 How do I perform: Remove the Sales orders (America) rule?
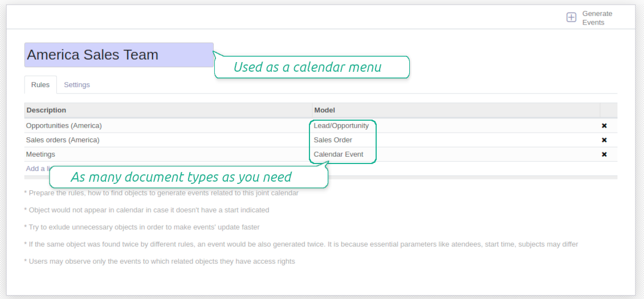click(x=604, y=140)
